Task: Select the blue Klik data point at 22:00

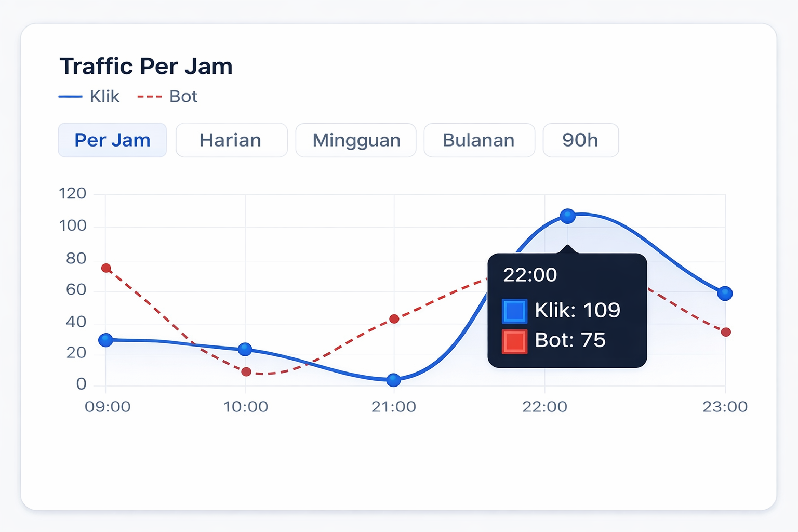Action: [568, 216]
